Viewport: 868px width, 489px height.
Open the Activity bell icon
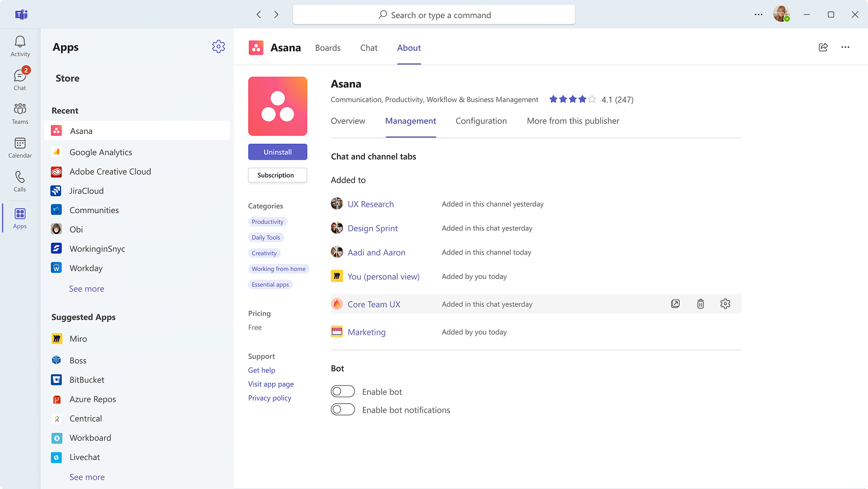point(20,46)
